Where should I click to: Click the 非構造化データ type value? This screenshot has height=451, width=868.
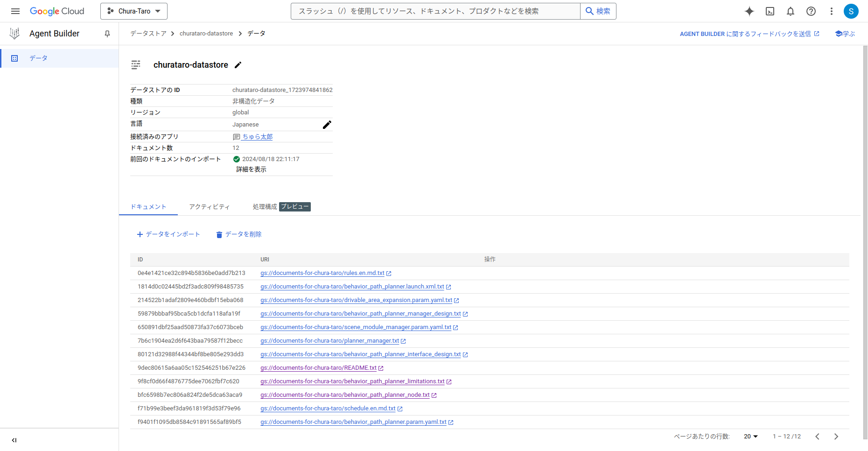pos(253,101)
